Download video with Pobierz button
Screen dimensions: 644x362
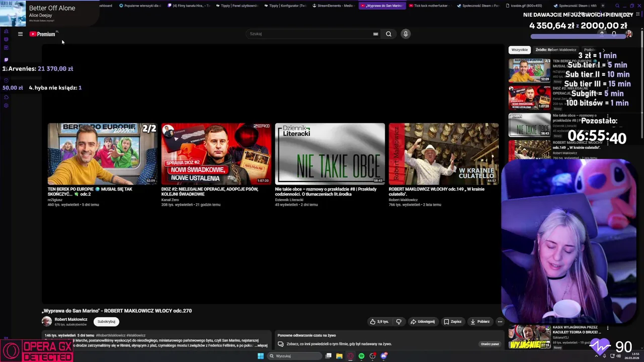[479, 322]
